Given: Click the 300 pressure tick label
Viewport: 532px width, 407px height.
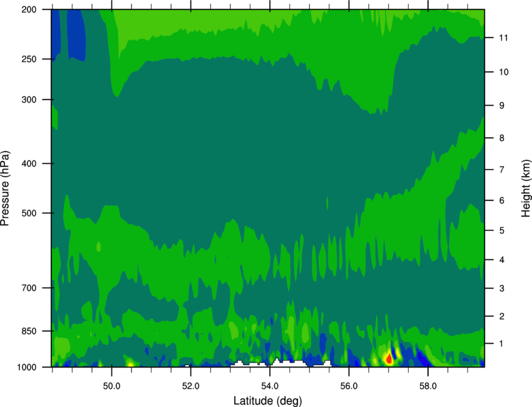Looking at the screenshot, I should [29, 100].
